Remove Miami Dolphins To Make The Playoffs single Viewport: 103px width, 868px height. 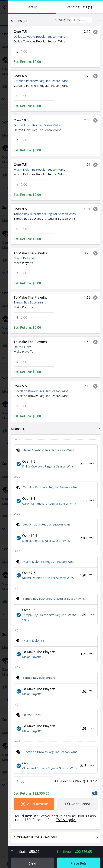[x=95, y=253]
